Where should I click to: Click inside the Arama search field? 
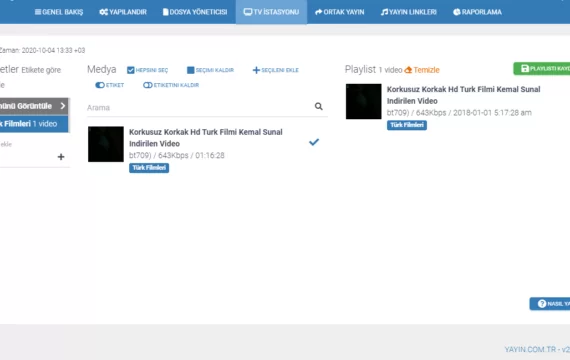point(200,107)
